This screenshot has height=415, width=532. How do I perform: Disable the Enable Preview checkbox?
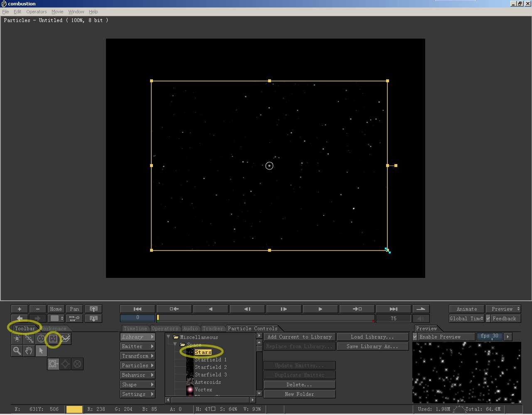(415, 337)
